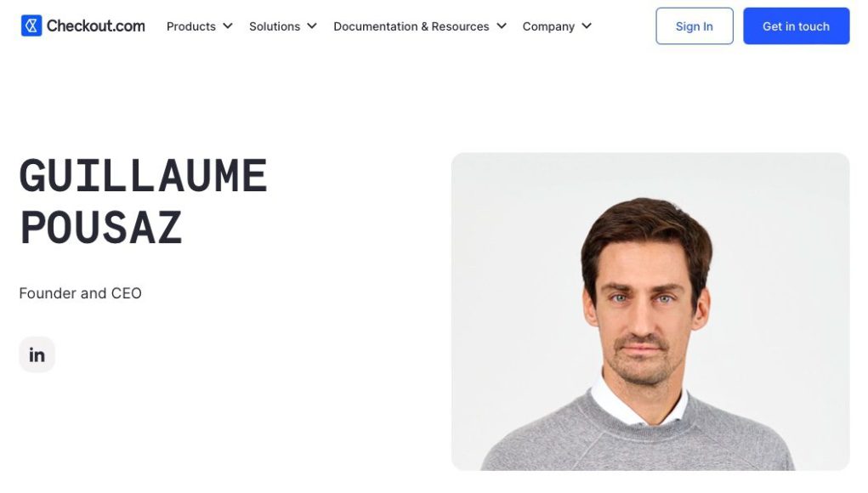Open the Documentation & Resources menu
The image size is (868, 493).
point(411,26)
